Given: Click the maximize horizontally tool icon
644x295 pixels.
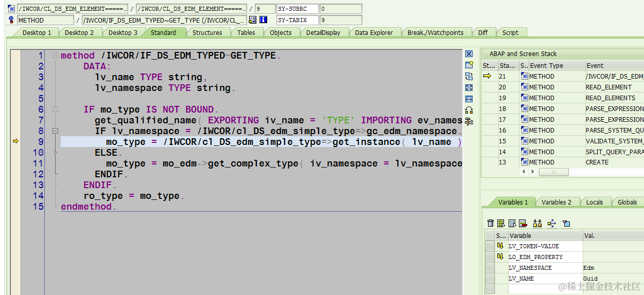Looking at the screenshot, I should click(469, 99).
